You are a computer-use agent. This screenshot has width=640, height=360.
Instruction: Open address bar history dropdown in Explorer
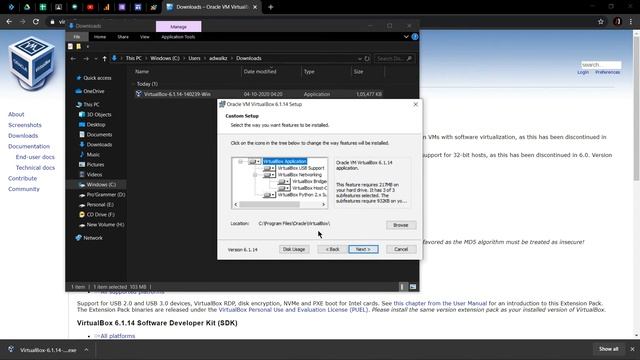(360, 58)
